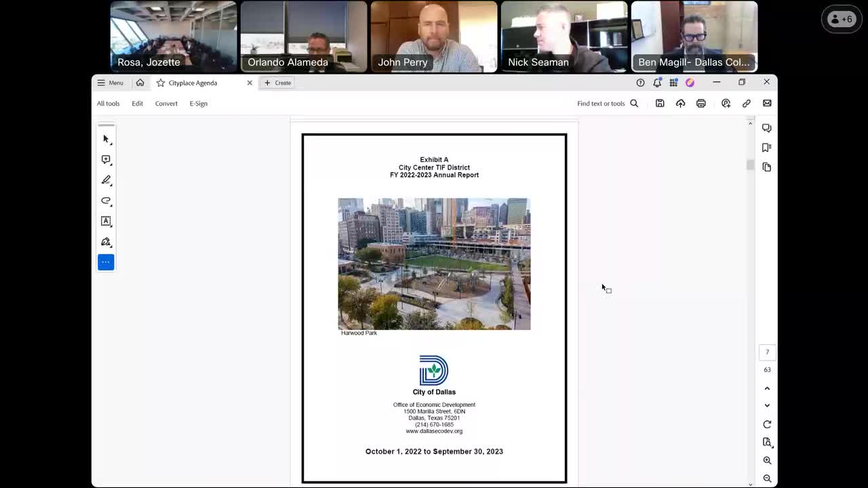Open the Comments panel on the right
Screen dimensions: 868x488
767,127
